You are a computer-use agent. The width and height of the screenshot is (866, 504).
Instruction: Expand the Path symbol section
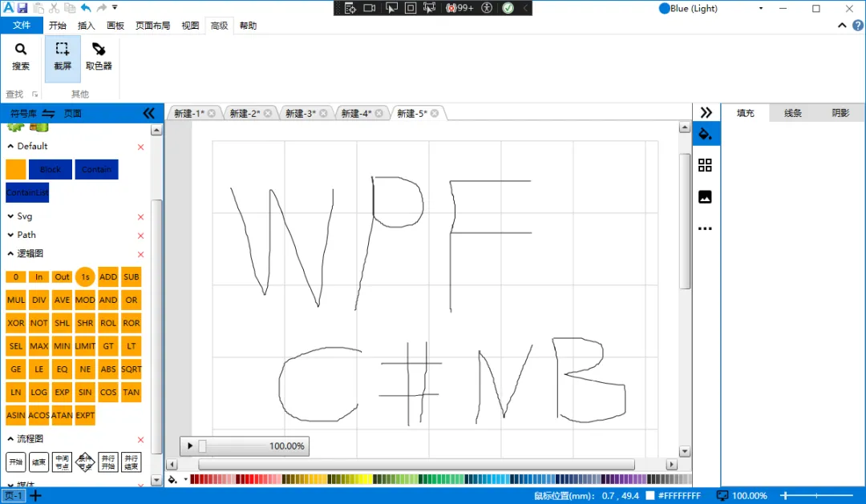pos(10,234)
